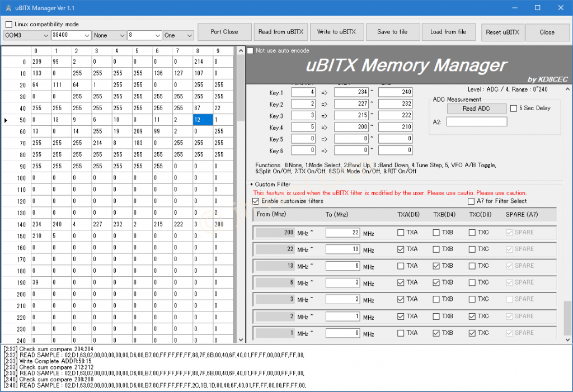Toggle TXA checkbox in 3 MHz row

[401, 300]
